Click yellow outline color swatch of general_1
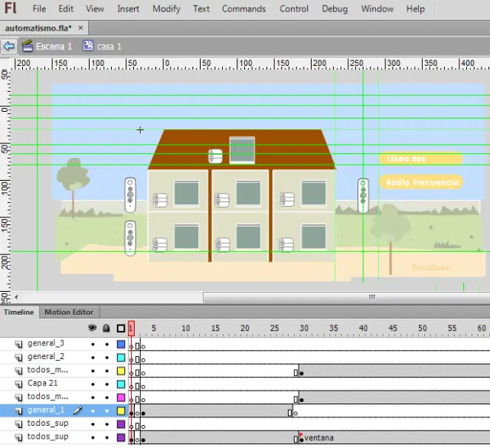Viewport: 490px width, 448px height. coord(121,410)
